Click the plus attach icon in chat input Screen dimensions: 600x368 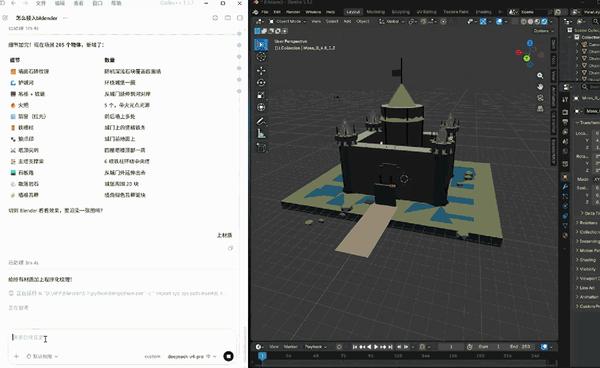[x=16, y=356]
